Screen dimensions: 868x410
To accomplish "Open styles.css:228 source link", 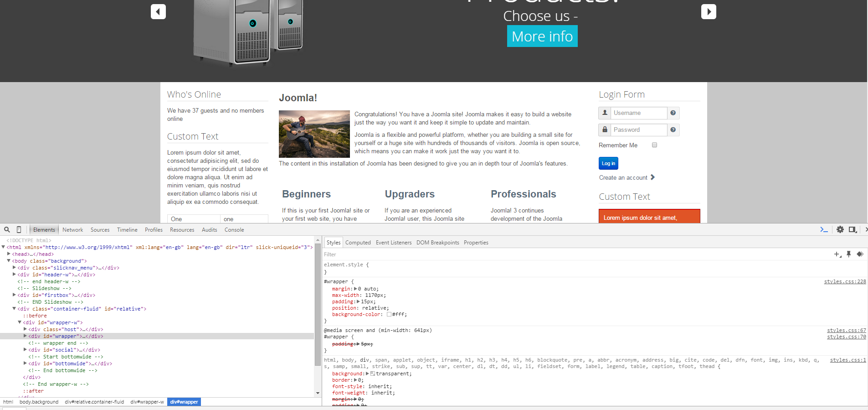I will pyautogui.click(x=845, y=281).
